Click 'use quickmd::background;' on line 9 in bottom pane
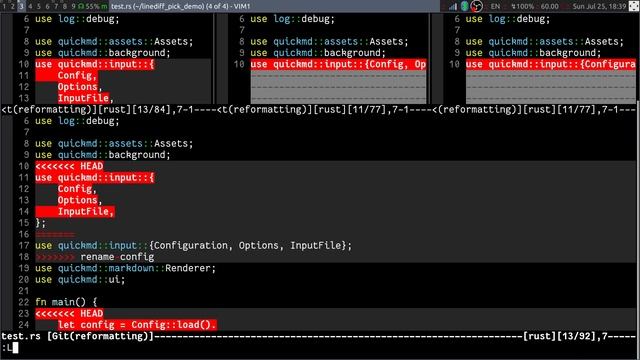Image resolution: width=640 pixels, height=360 pixels. point(102,155)
